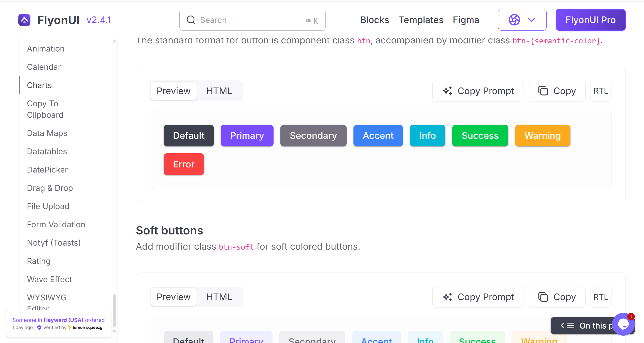The image size is (644, 343).
Task: Toggle RTL in the first example
Action: 601,91
